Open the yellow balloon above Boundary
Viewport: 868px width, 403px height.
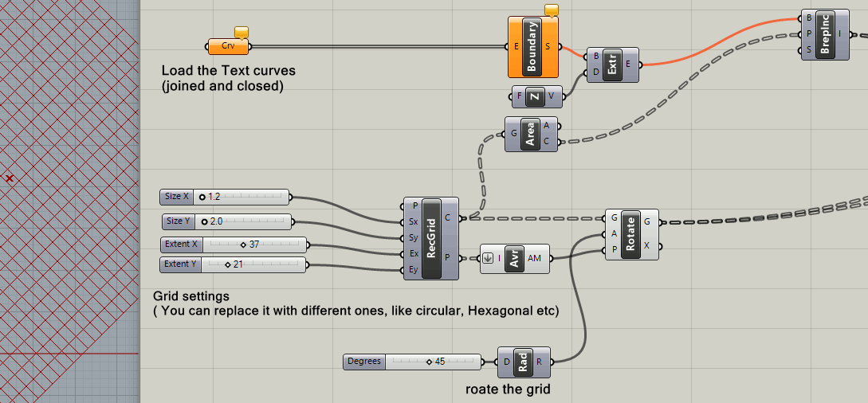pyautogui.click(x=552, y=10)
